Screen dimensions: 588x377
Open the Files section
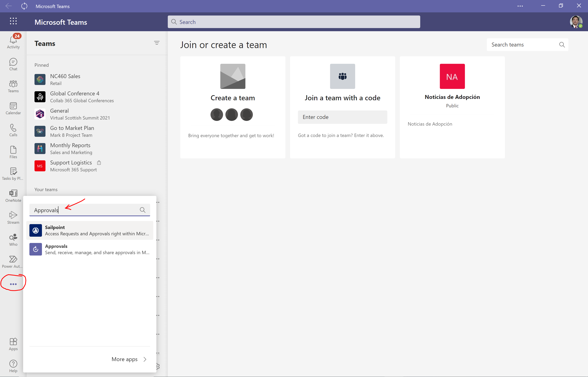tap(13, 152)
